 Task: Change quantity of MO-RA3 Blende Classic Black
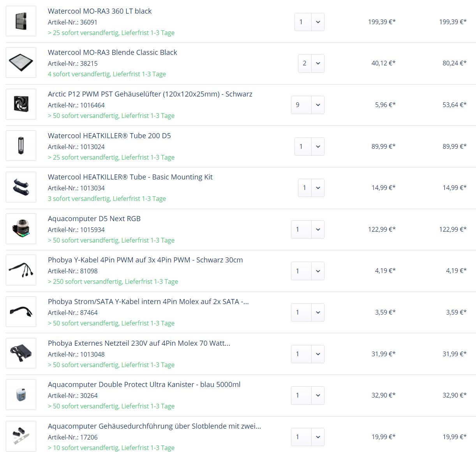[x=317, y=63]
